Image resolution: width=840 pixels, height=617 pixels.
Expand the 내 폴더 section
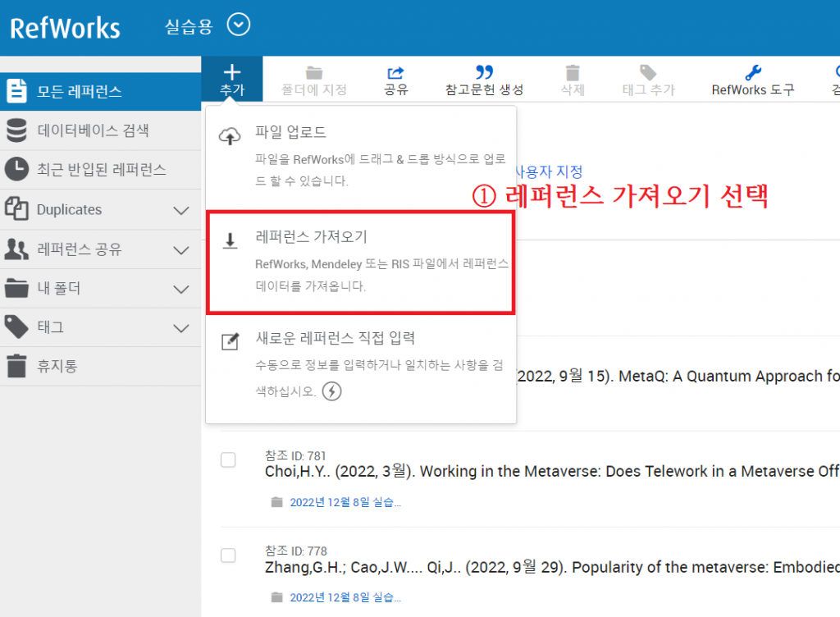click(181, 289)
